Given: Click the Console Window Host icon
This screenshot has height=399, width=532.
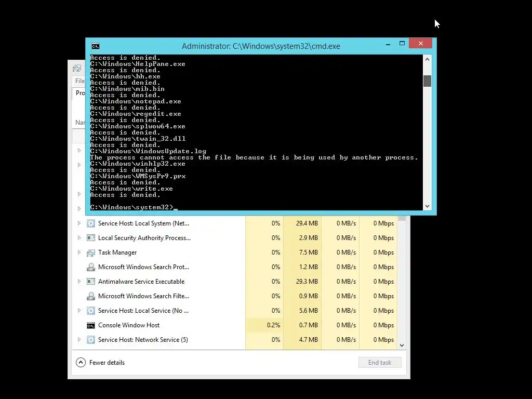Looking at the screenshot, I should tap(90, 326).
